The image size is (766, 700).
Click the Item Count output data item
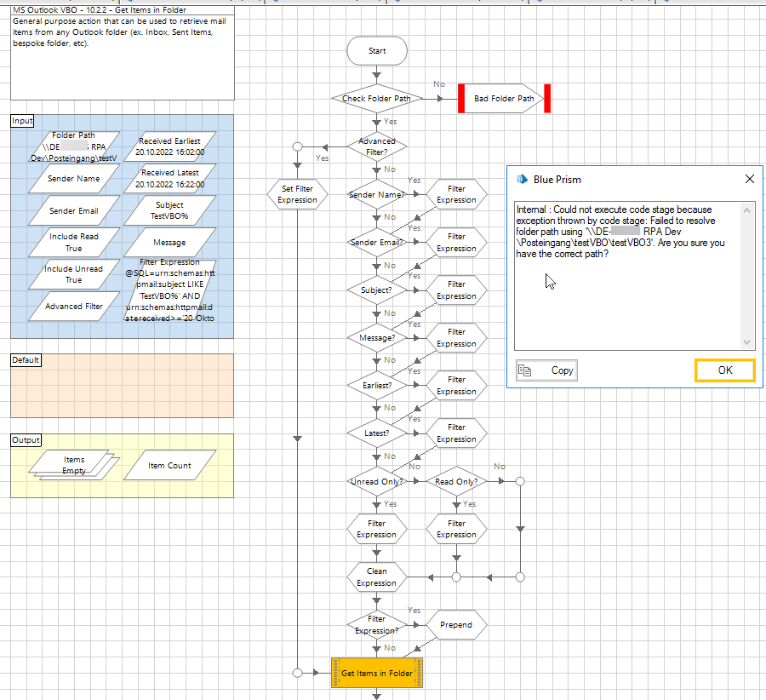[169, 465]
